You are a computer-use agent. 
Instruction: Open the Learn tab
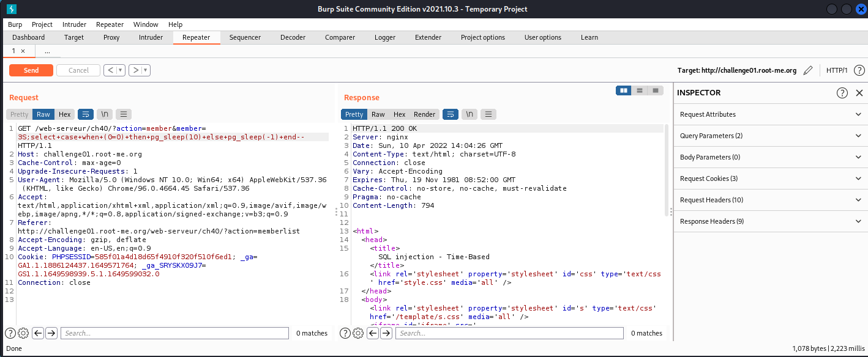click(589, 37)
